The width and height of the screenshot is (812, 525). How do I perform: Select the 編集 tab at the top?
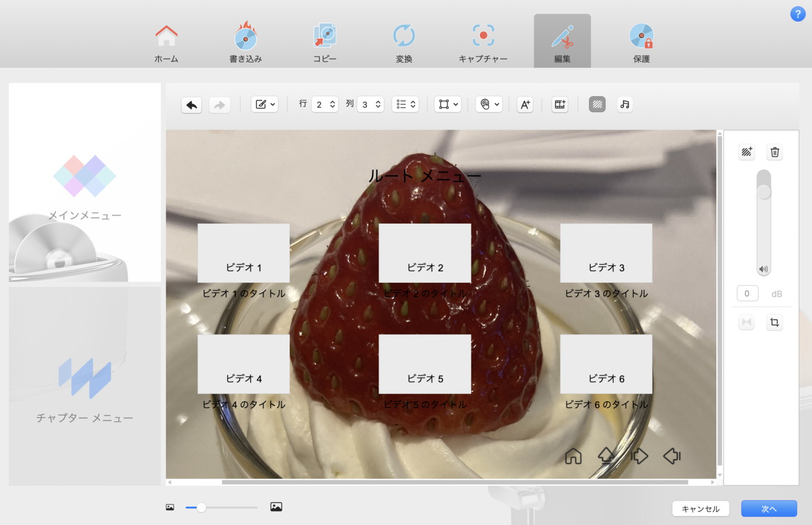(562, 41)
